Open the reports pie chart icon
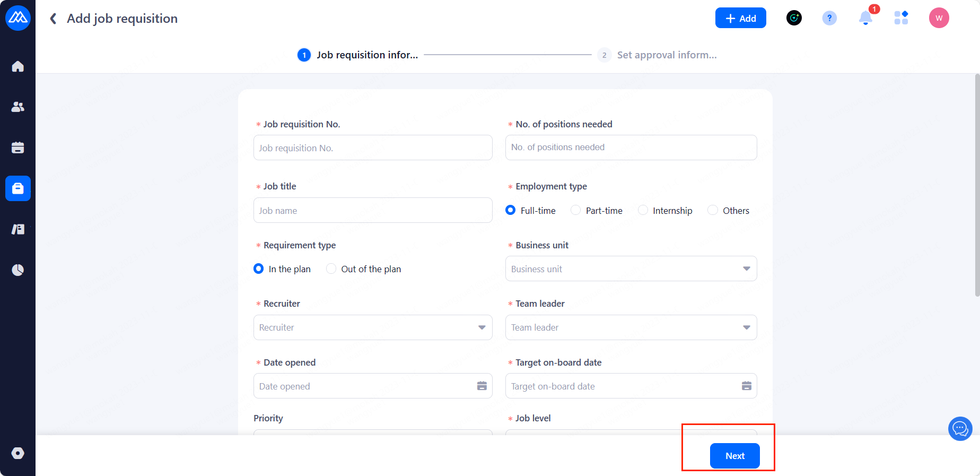Image resolution: width=980 pixels, height=476 pixels. coord(18,270)
